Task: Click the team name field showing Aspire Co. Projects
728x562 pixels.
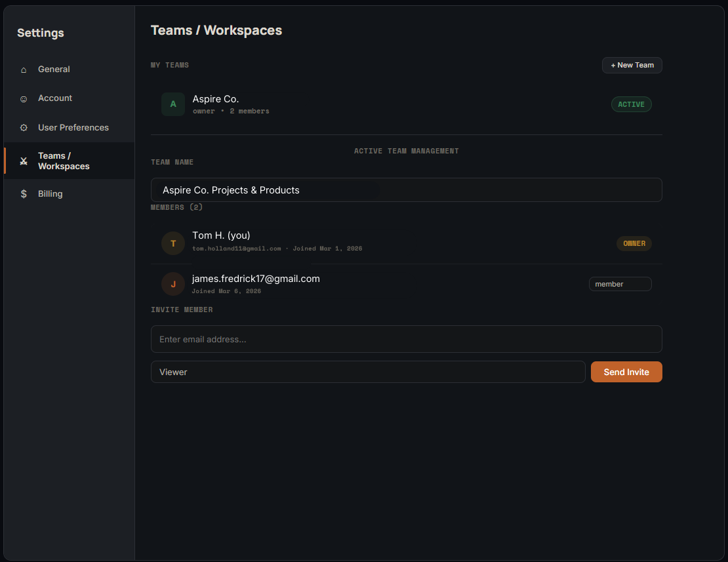Action: [406, 190]
